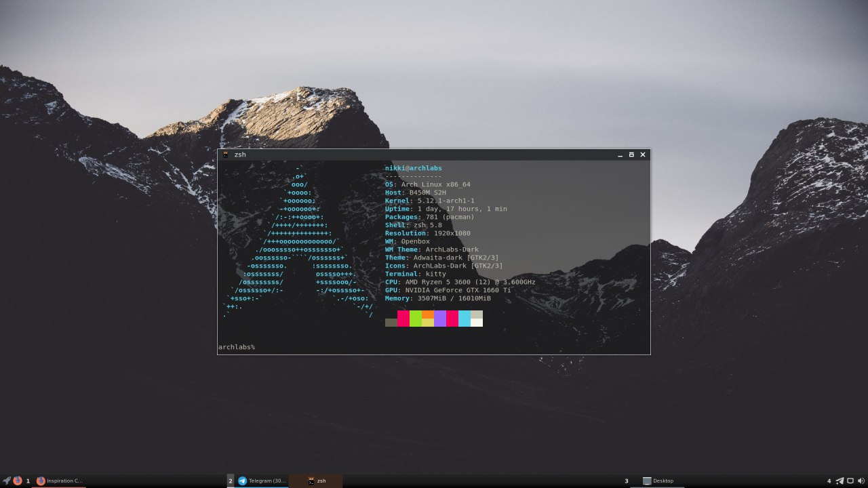
Task: Click the Shell: zsh 5.8 line
Action: [414, 225]
